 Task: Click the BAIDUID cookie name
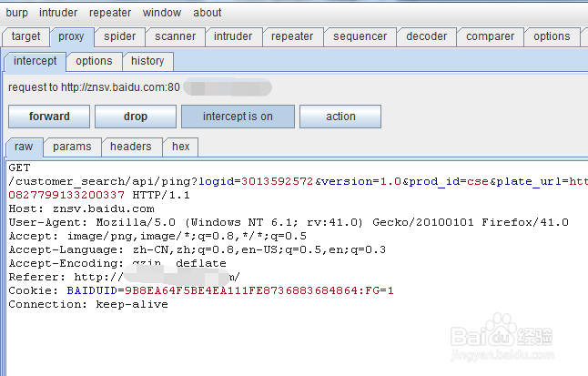pyautogui.click(x=92, y=290)
